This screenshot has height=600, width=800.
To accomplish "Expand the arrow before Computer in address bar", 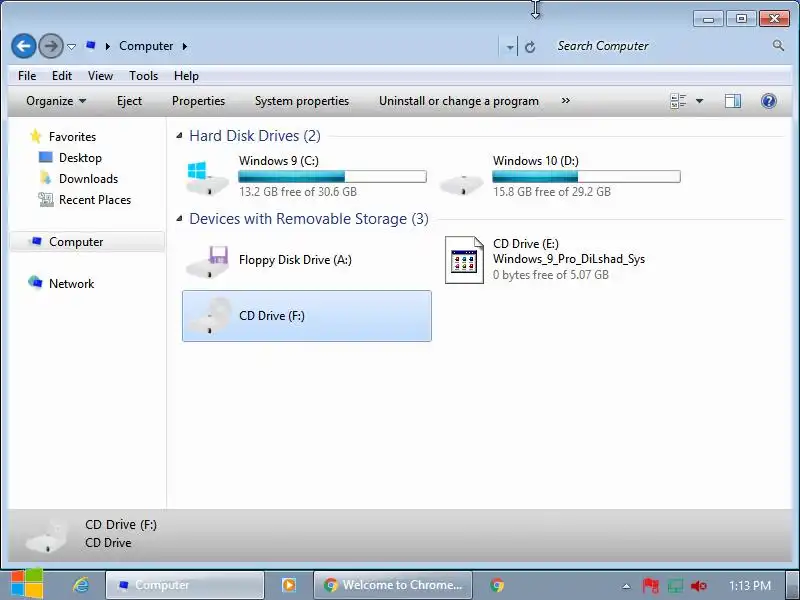I will [x=108, y=46].
